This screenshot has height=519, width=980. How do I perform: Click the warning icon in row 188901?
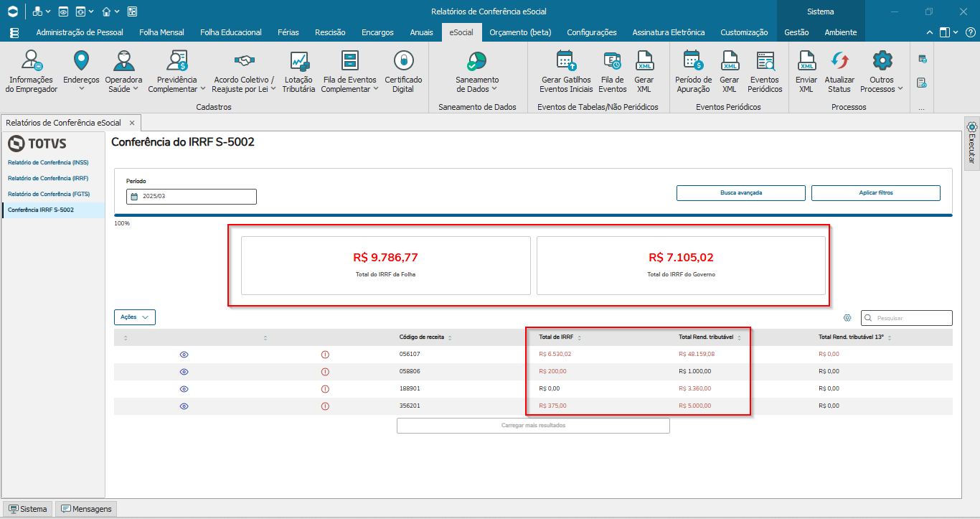coord(325,389)
